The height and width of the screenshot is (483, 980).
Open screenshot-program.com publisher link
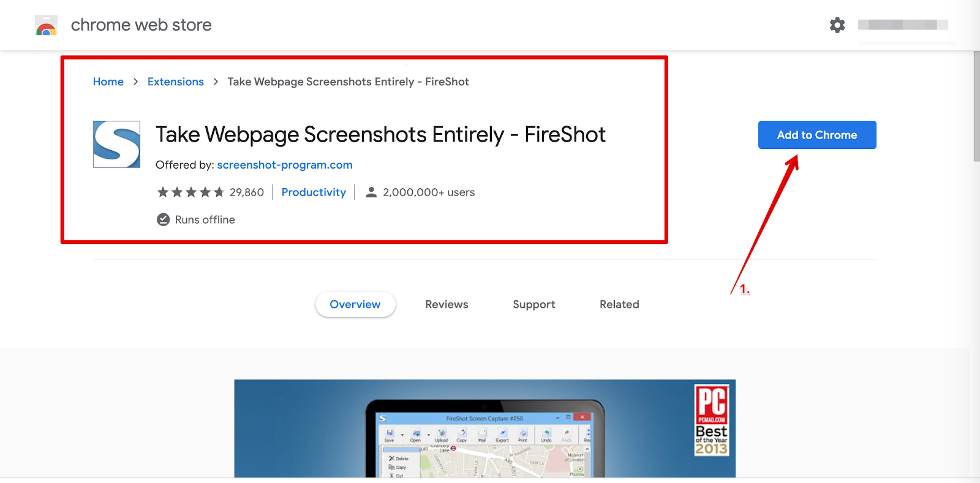[x=285, y=165]
